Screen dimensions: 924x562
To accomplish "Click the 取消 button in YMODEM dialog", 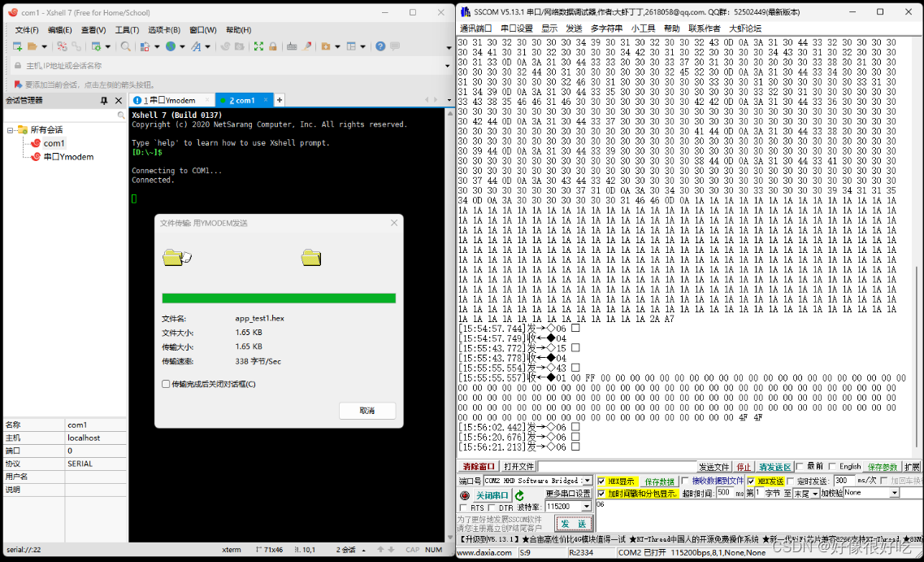I will click(367, 411).
